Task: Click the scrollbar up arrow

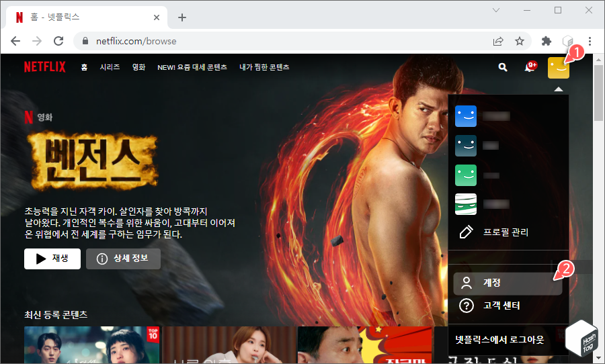Action: [x=598, y=60]
